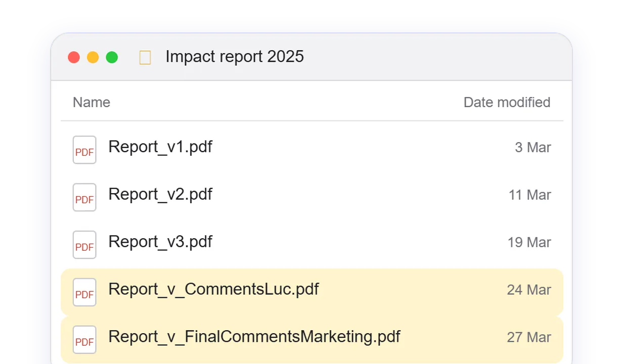Click the 11 Mar date entry
Image resolution: width=623 pixels, height=364 pixels.
point(530,195)
